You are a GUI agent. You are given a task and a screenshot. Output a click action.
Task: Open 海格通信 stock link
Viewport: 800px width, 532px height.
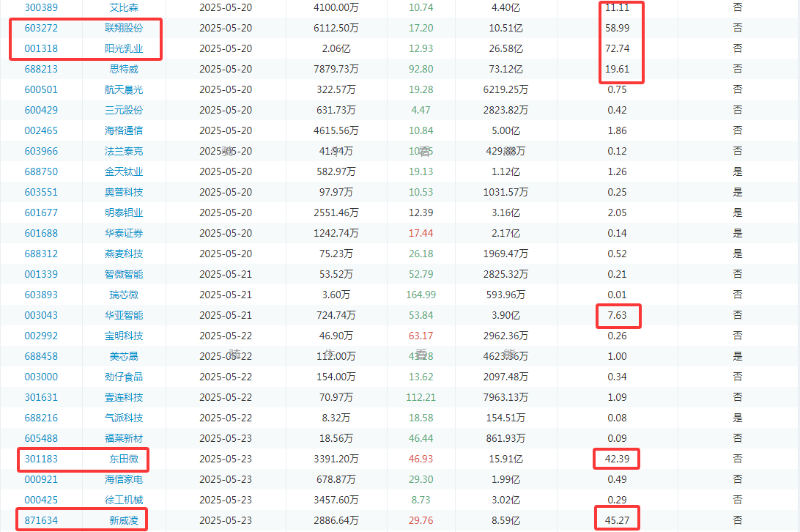click(124, 130)
